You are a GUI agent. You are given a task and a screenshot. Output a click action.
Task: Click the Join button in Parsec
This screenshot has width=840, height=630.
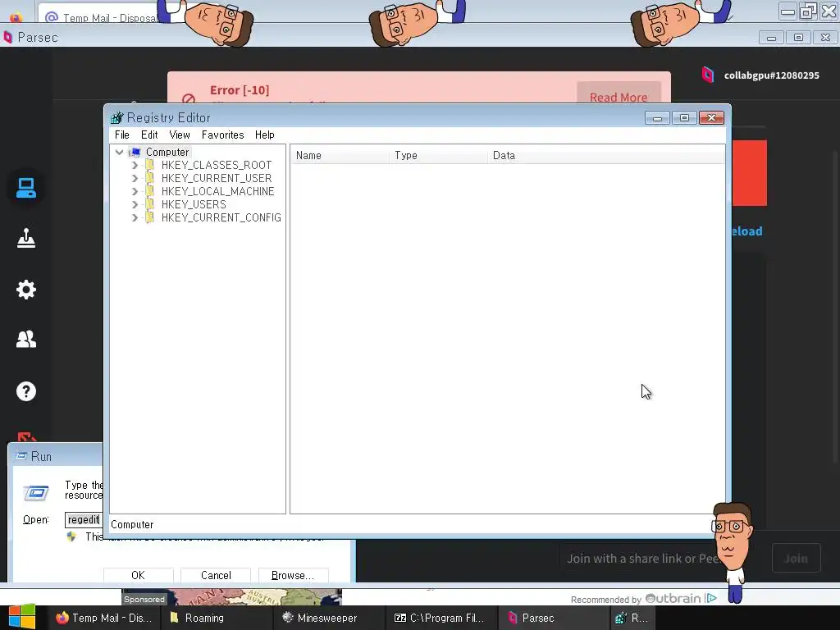tap(796, 558)
